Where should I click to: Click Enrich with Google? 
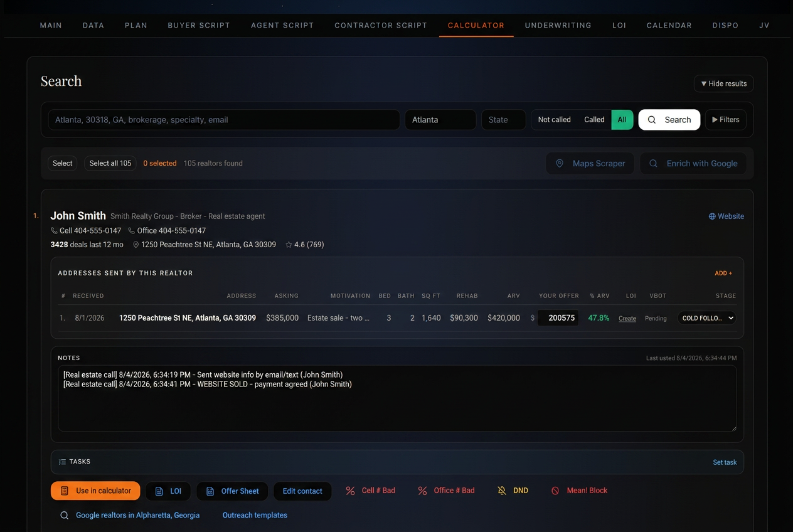[x=693, y=163]
